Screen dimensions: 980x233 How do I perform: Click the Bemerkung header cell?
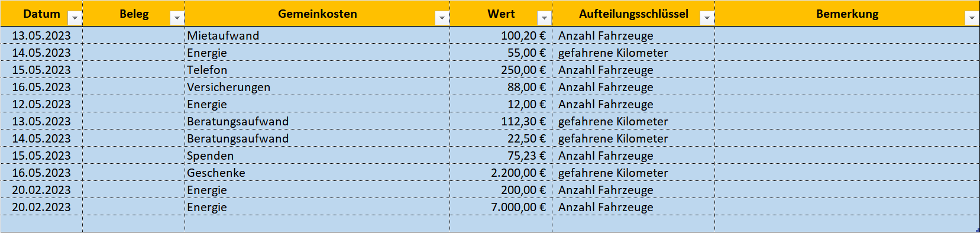(847, 14)
